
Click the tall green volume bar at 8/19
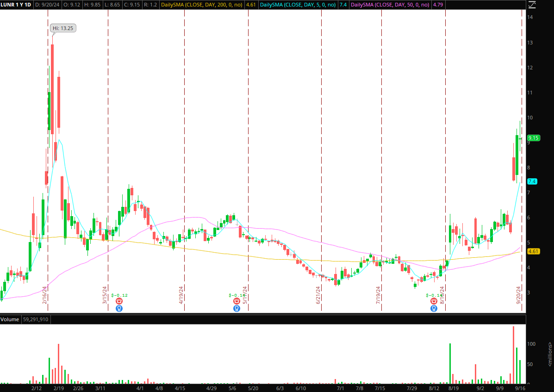tap(450, 363)
